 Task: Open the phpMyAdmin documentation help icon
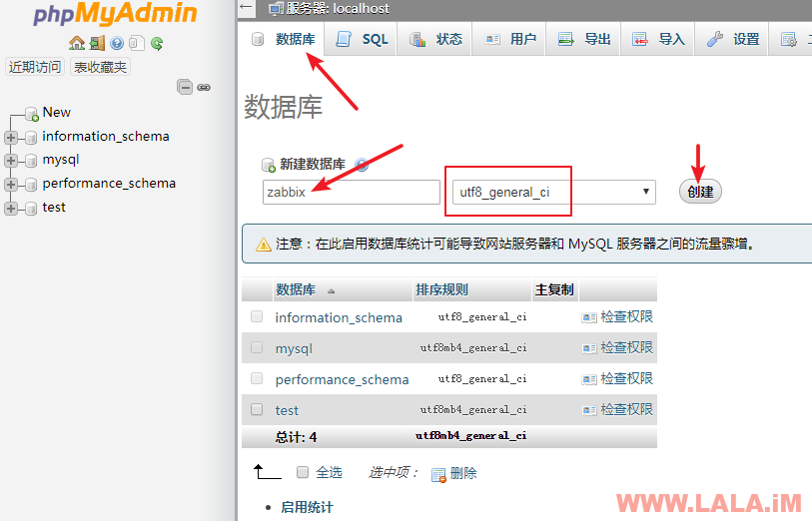[x=117, y=43]
